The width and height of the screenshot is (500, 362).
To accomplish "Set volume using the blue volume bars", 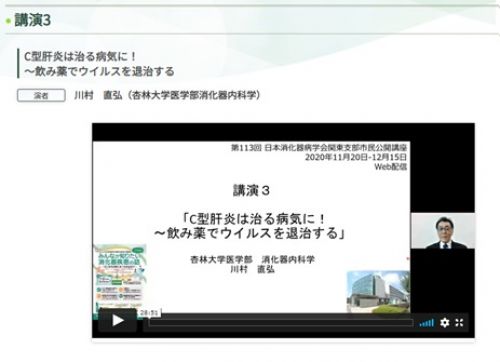I will coord(427,323).
